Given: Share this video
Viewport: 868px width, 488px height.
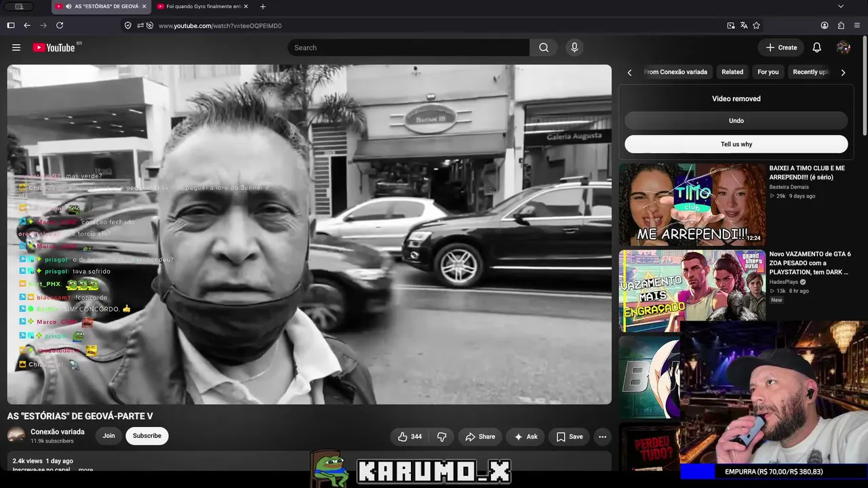Looking at the screenshot, I should point(480,437).
